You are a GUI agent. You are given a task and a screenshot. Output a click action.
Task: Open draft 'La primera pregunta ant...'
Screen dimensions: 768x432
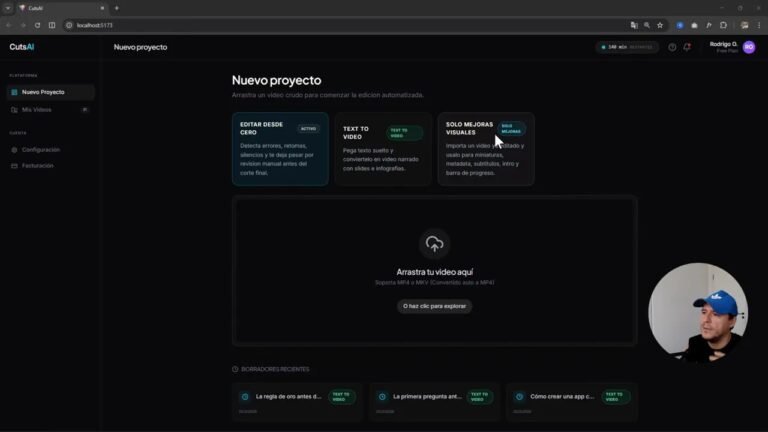[x=434, y=402]
